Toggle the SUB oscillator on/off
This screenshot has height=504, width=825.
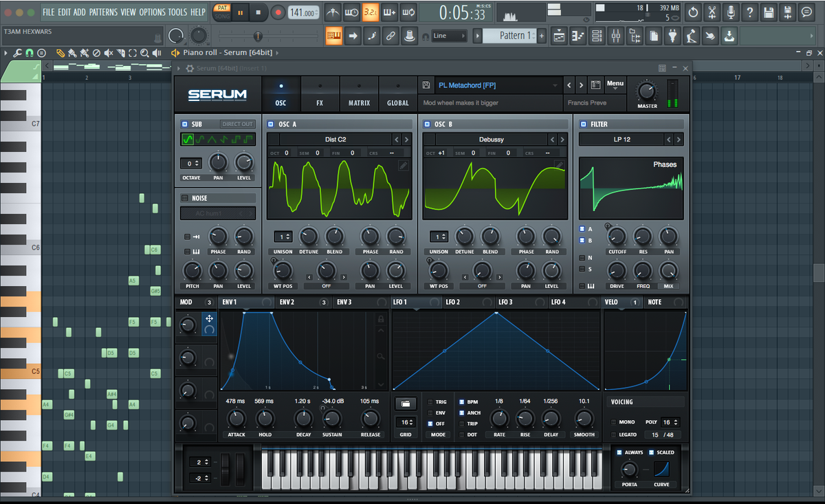[x=184, y=124]
